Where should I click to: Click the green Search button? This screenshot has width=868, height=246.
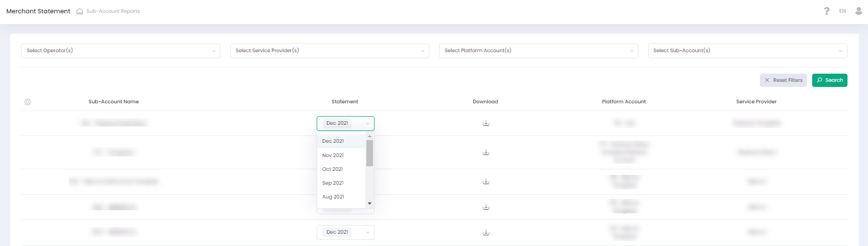pyautogui.click(x=830, y=80)
